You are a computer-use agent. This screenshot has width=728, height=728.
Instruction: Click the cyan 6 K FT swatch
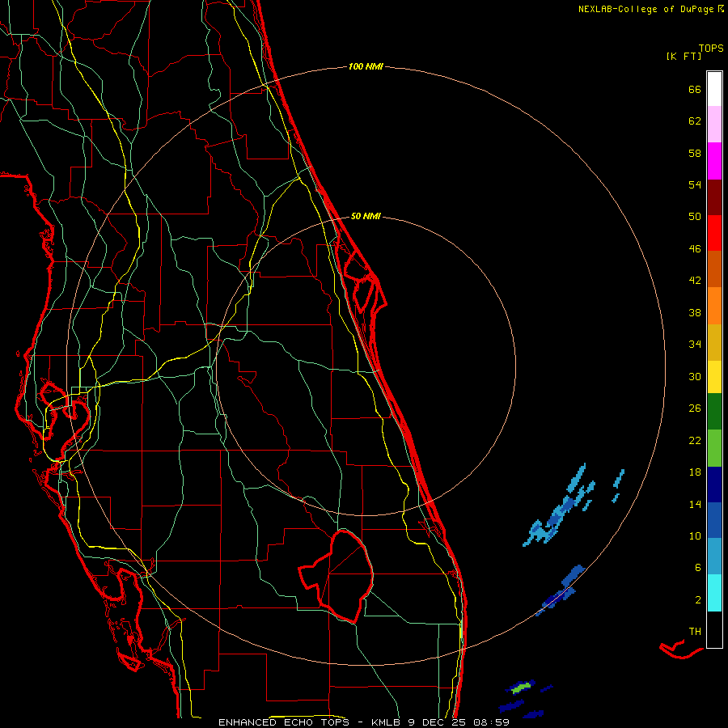click(x=714, y=593)
